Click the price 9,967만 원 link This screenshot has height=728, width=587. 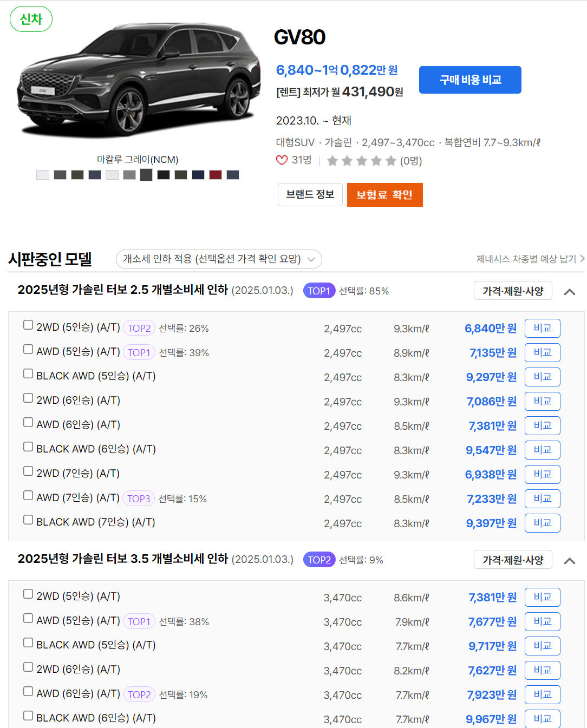point(491,719)
